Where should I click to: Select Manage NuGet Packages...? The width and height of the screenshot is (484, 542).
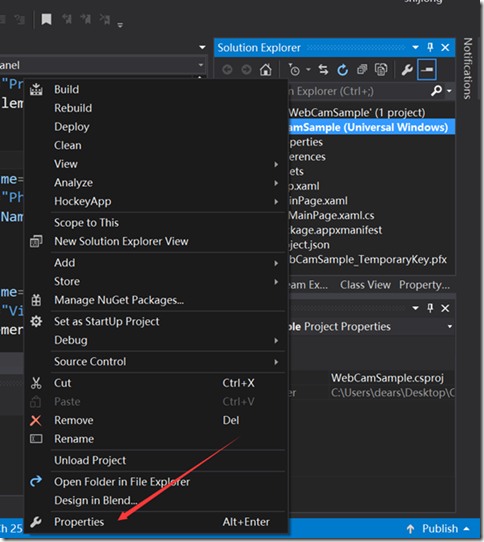119,300
